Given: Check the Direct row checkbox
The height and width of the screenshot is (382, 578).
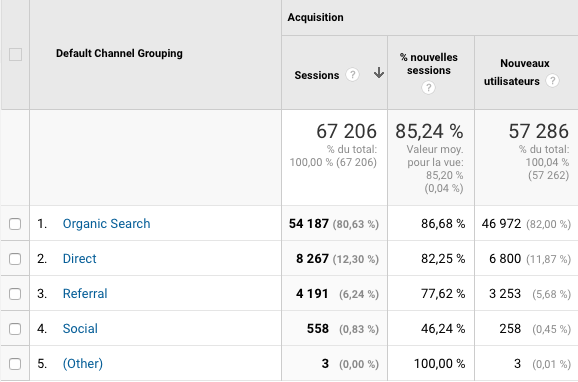Looking at the screenshot, I should (x=15, y=259).
